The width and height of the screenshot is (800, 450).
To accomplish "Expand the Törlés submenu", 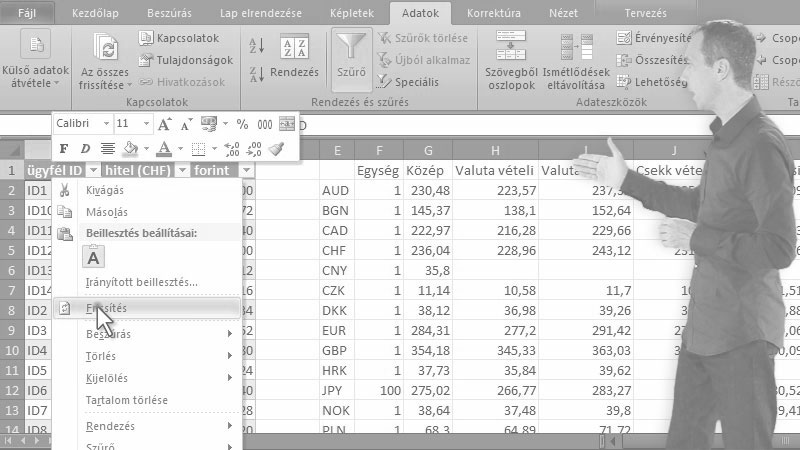I will (147, 356).
